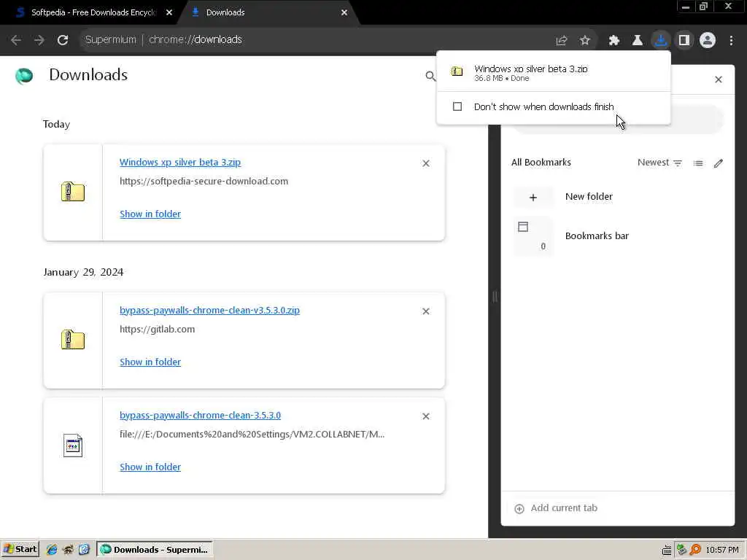Enable Don't show when downloads finish

tap(457, 106)
